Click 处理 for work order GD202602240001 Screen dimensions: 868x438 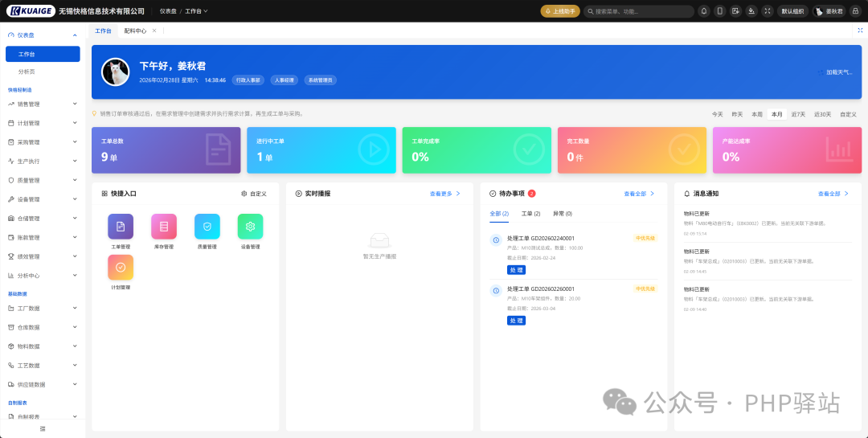click(x=516, y=270)
